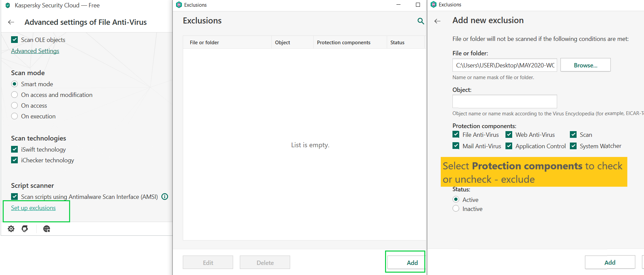
Task: Click the Protection components column header
Action: [343, 43]
